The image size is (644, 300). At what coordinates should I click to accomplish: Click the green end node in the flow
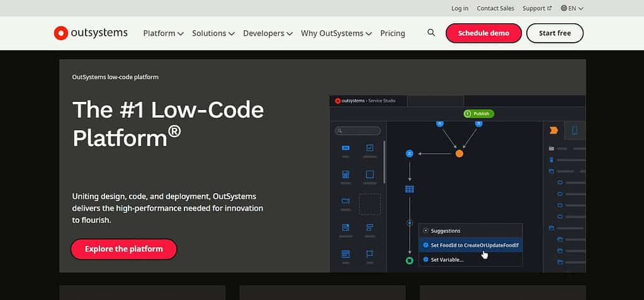point(409,260)
